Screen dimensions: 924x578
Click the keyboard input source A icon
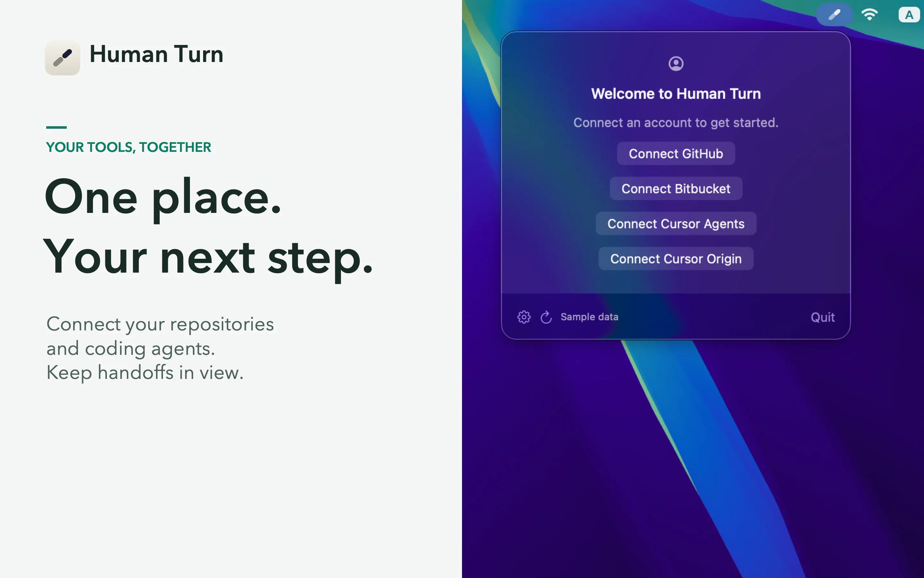(x=909, y=15)
